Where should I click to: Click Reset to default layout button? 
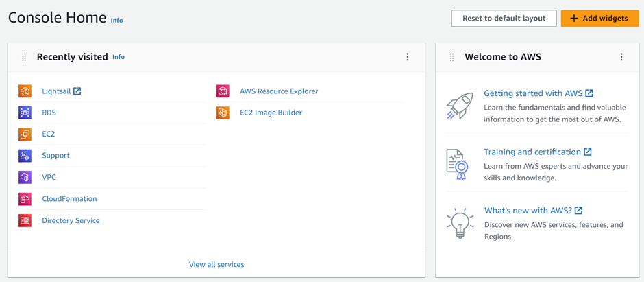(504, 19)
